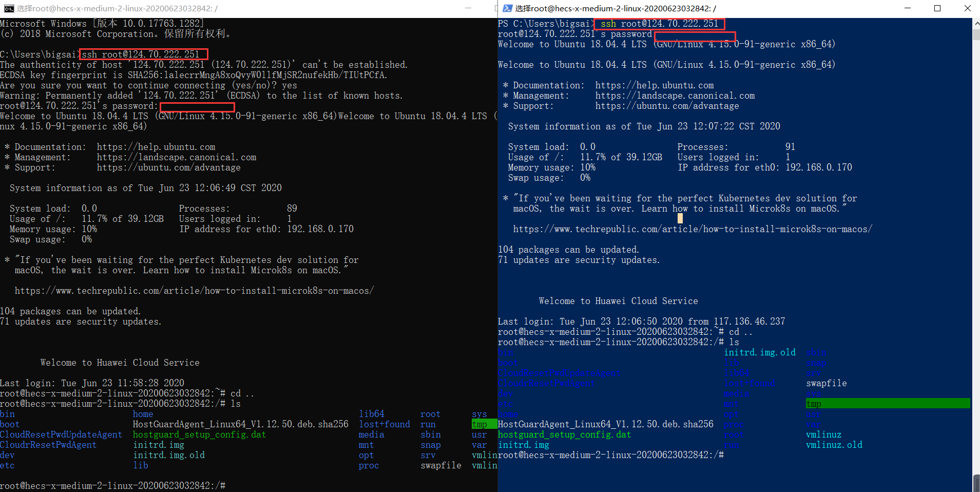Click '71 updates are security updates' in PowerShell
This screenshot has width=980, height=492.
coord(579,260)
